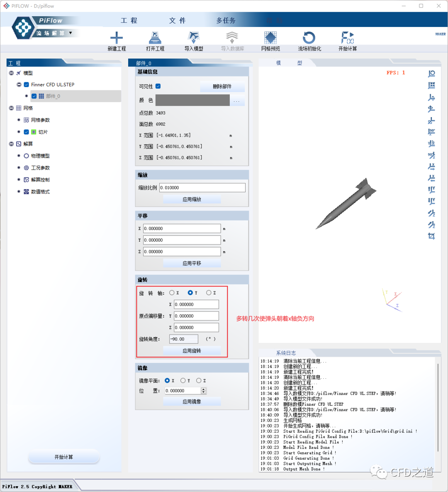Click the 导入模型 import model icon

193,38
